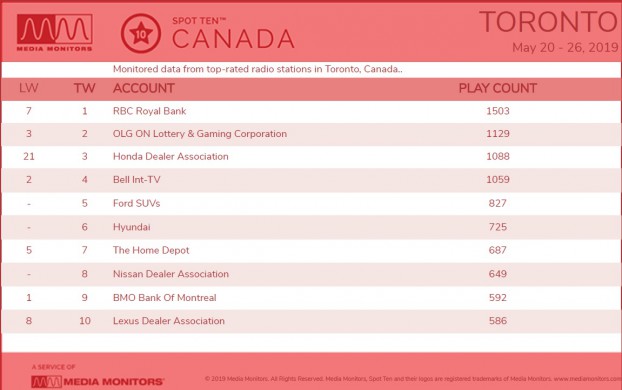Click the footer Media Monitors logo
This screenshot has width=622, height=390.
pos(98,382)
